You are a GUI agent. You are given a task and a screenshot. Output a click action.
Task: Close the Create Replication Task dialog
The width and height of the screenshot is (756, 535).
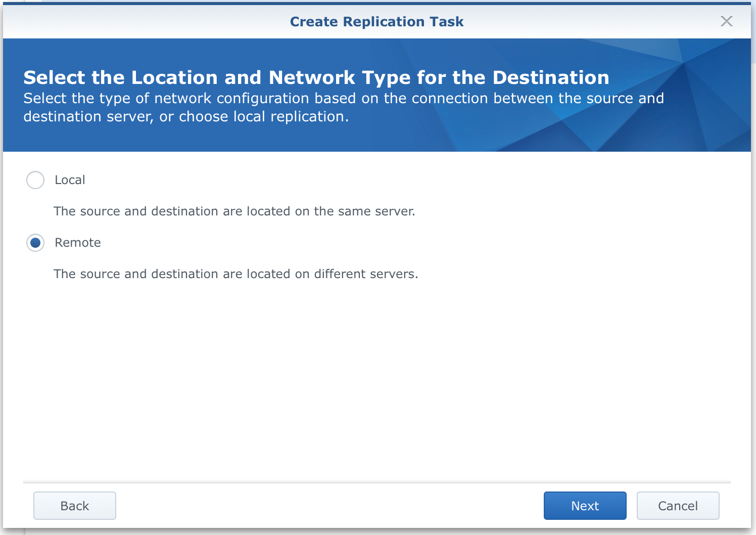pos(727,21)
